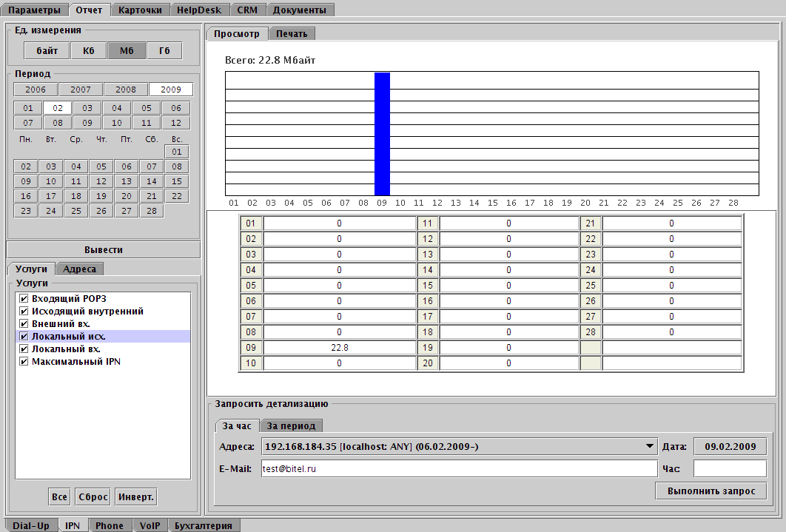
Task: Click the Сброс button
Action: (x=93, y=496)
